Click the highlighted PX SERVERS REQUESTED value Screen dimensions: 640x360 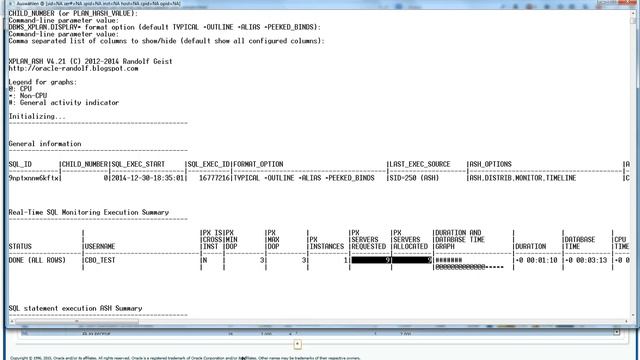pyautogui.click(x=371, y=260)
